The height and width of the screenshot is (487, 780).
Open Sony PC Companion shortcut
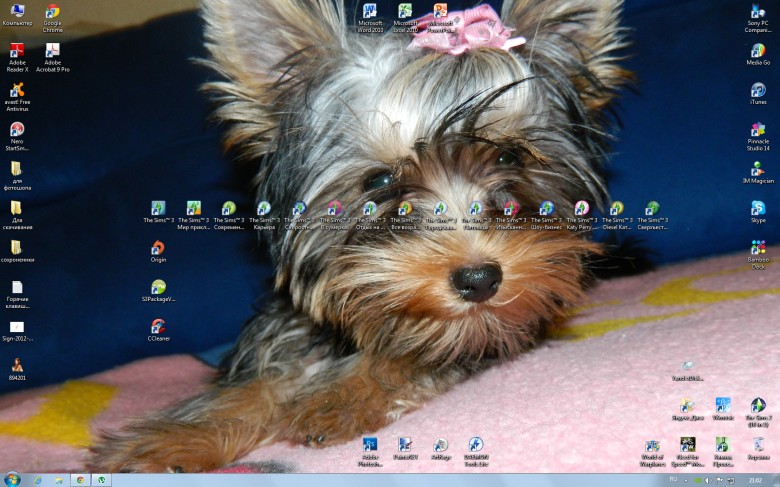coord(758,12)
